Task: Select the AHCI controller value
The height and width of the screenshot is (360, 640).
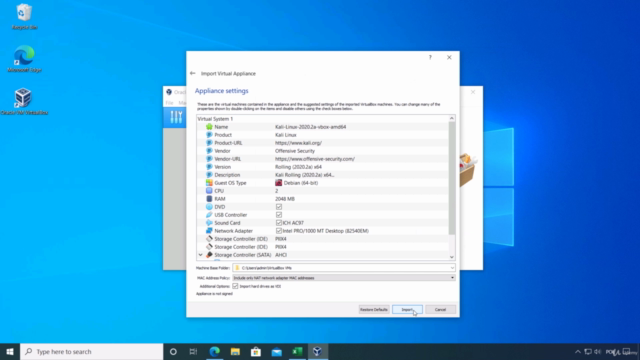Action: [281, 255]
